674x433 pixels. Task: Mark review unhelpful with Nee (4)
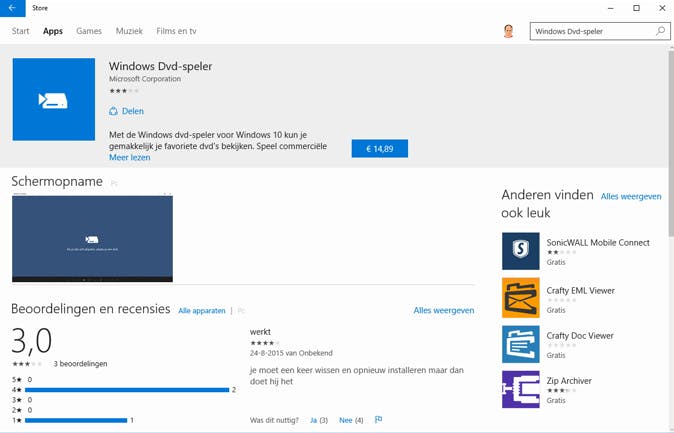click(351, 420)
